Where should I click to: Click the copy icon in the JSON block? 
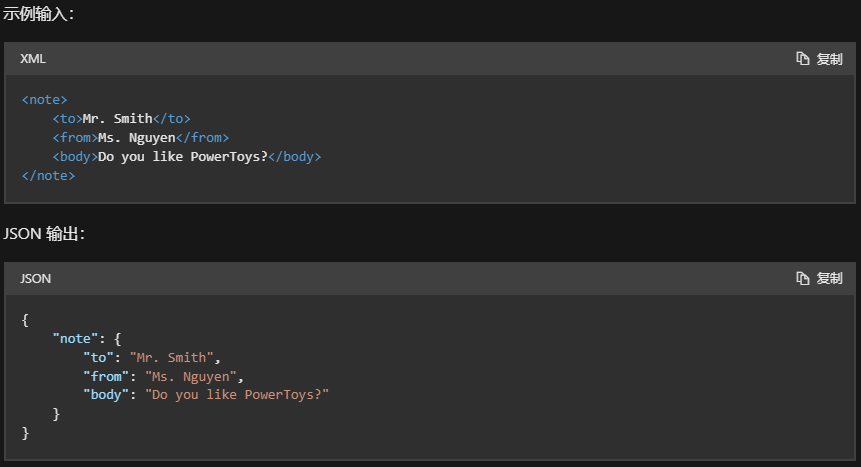tap(803, 278)
